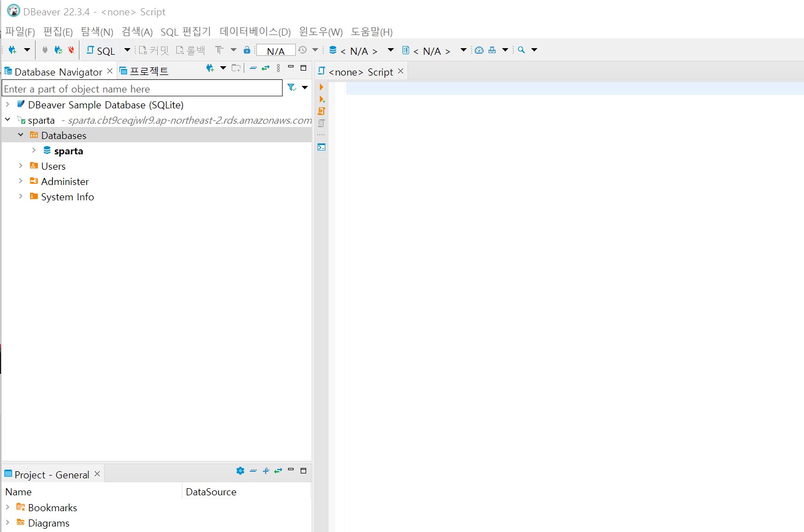Click the red Disconnect icon in main toolbar
Screen dimensions: 804x532
click(x=71, y=50)
